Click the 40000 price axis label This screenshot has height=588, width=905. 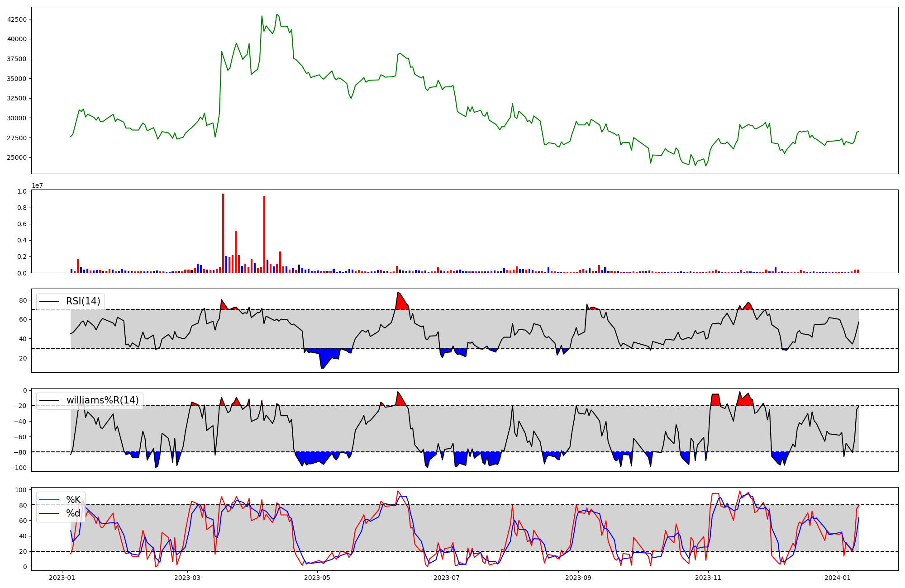(x=17, y=39)
